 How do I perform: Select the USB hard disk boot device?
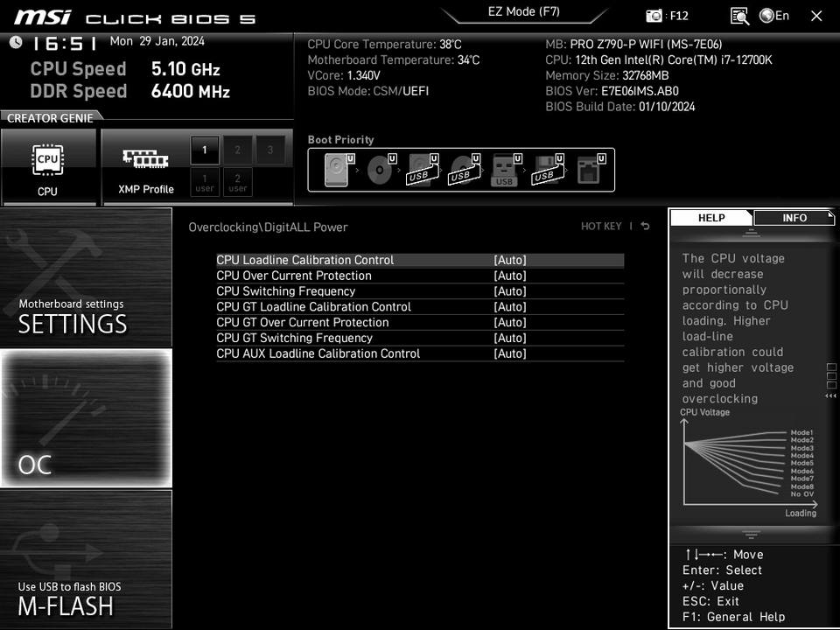click(x=423, y=170)
